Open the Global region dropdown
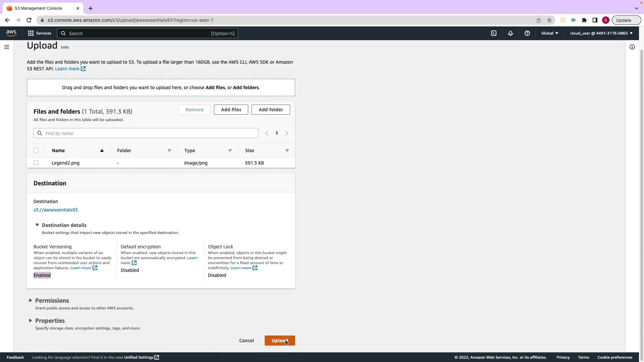Viewport: 644px width, 362px height. pos(549,33)
